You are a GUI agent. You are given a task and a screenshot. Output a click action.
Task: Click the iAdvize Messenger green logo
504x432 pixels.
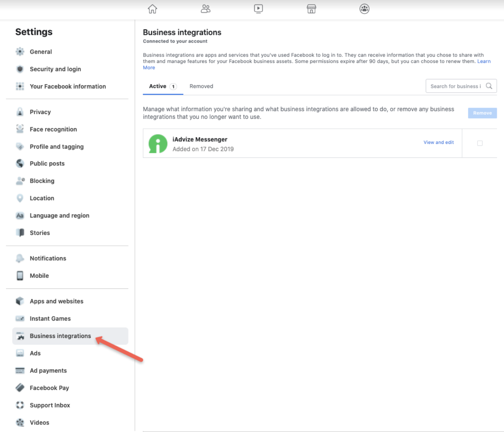158,144
